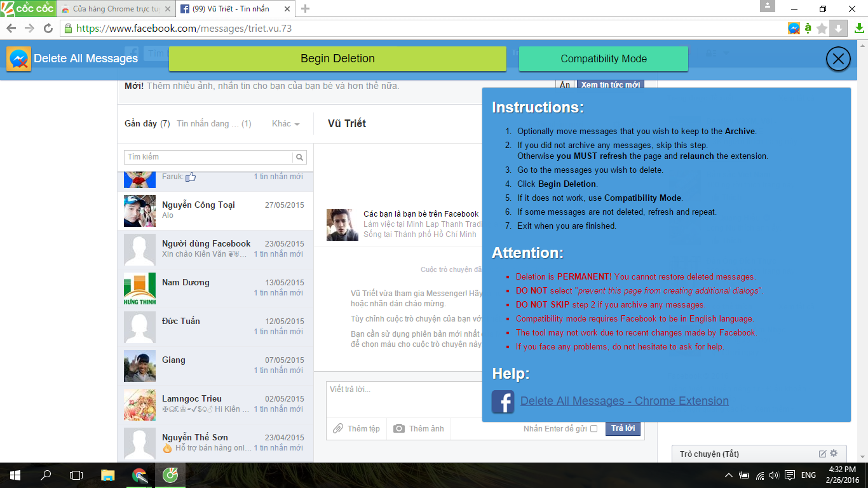Click the Ẩn button
The image size is (868, 488).
point(565,85)
